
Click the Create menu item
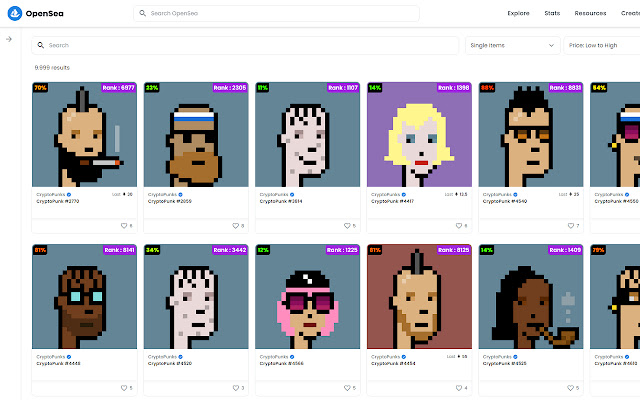(630, 13)
